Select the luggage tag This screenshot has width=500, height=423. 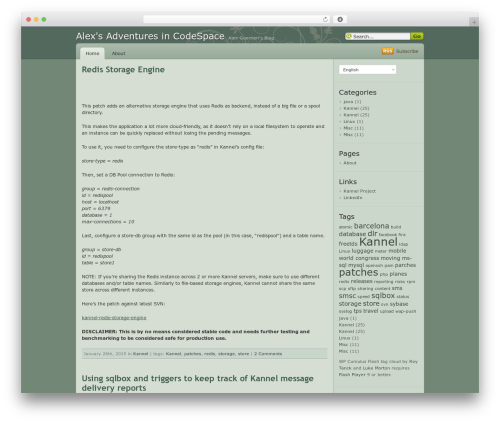[362, 251]
